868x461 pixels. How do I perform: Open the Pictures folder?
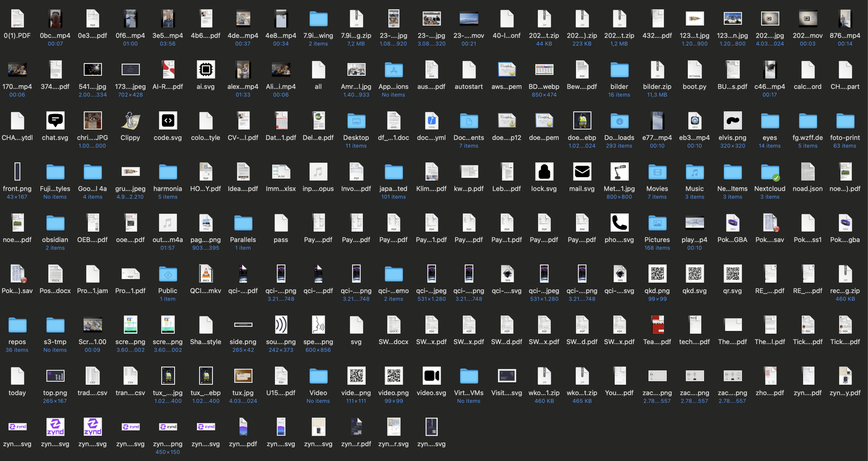[657, 223]
